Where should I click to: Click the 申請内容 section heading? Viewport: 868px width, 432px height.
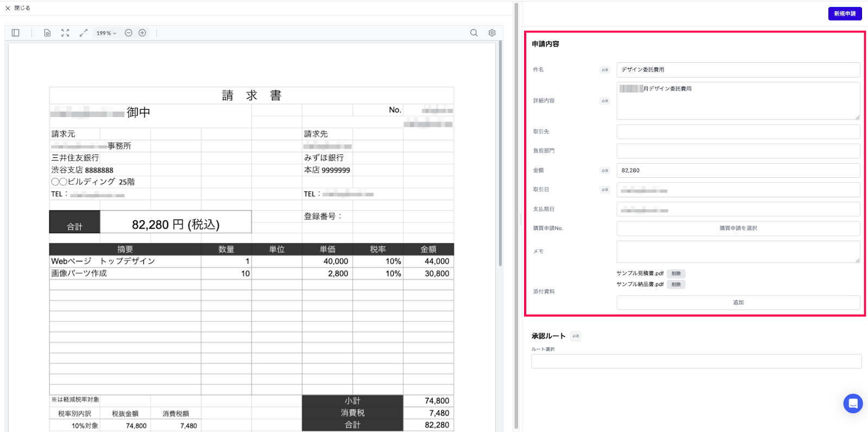(x=545, y=44)
